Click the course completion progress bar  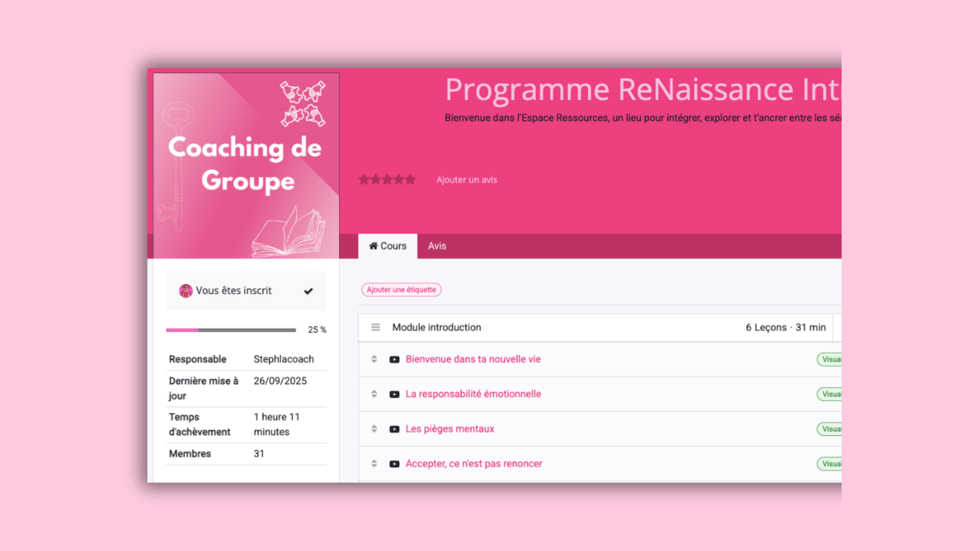[x=231, y=330]
